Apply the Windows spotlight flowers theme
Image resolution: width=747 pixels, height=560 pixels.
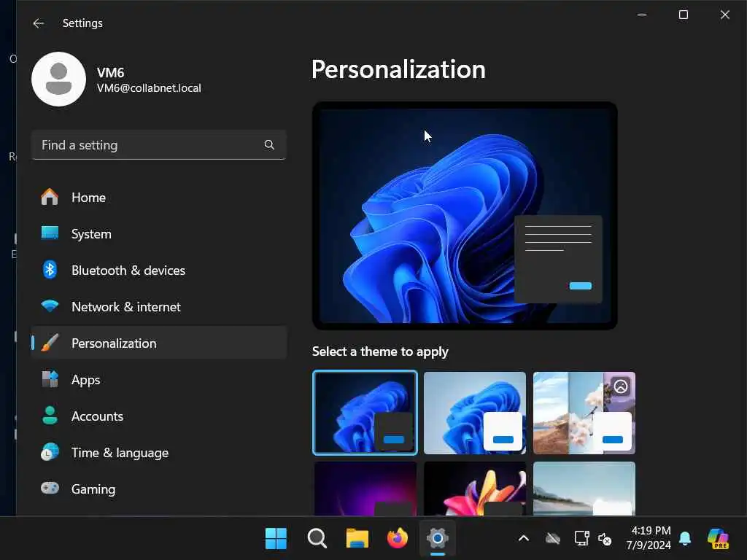coord(584,413)
